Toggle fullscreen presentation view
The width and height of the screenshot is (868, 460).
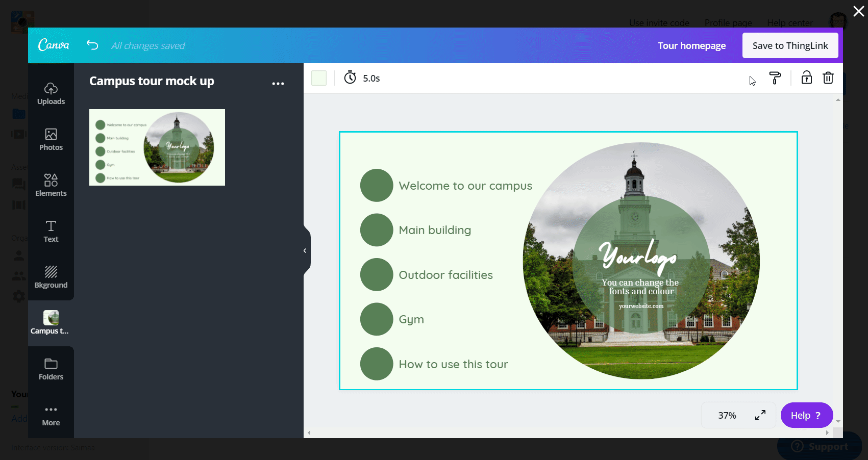pyautogui.click(x=760, y=415)
